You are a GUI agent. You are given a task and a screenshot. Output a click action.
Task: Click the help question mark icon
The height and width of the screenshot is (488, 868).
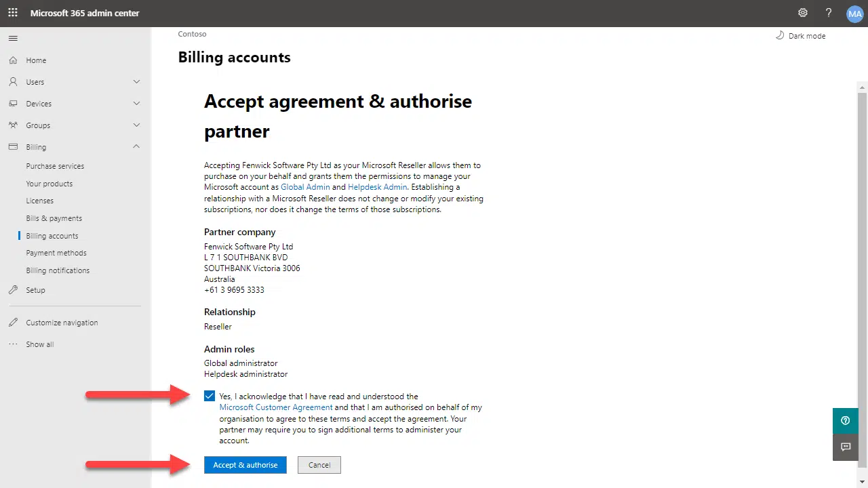click(829, 13)
